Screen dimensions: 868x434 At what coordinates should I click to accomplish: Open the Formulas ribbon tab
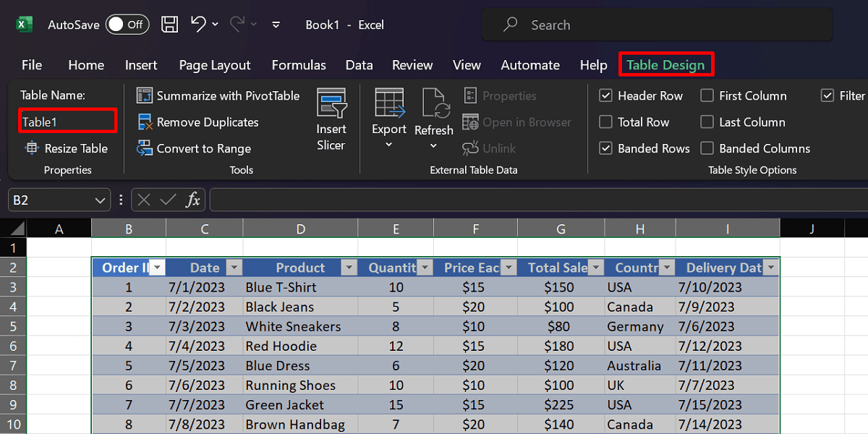pos(299,65)
